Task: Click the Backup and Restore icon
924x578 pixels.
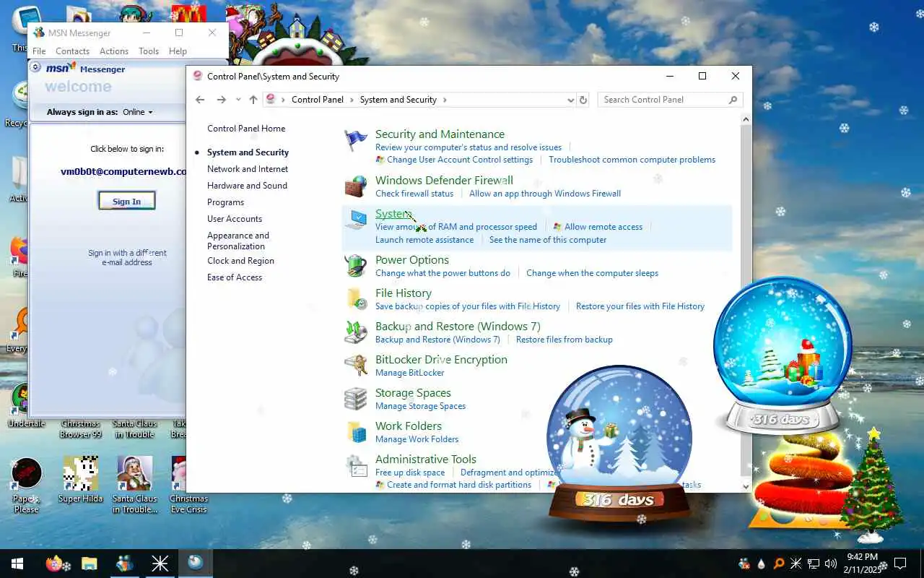Action: click(355, 332)
